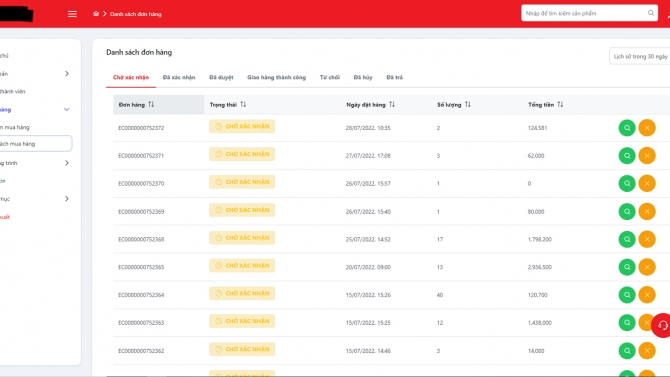Click quantity 40 for order EC0000000752364
This screenshot has height=377, width=670.
440,295
